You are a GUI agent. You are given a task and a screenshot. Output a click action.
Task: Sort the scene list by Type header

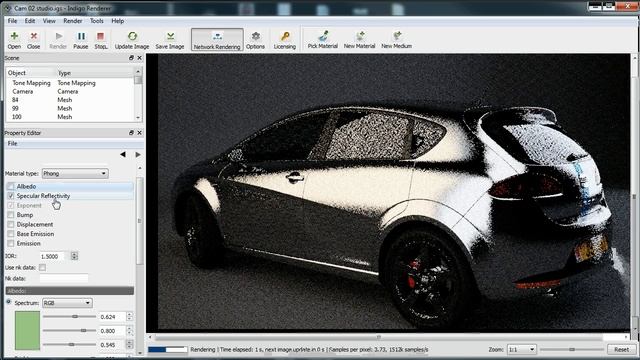[95, 73]
